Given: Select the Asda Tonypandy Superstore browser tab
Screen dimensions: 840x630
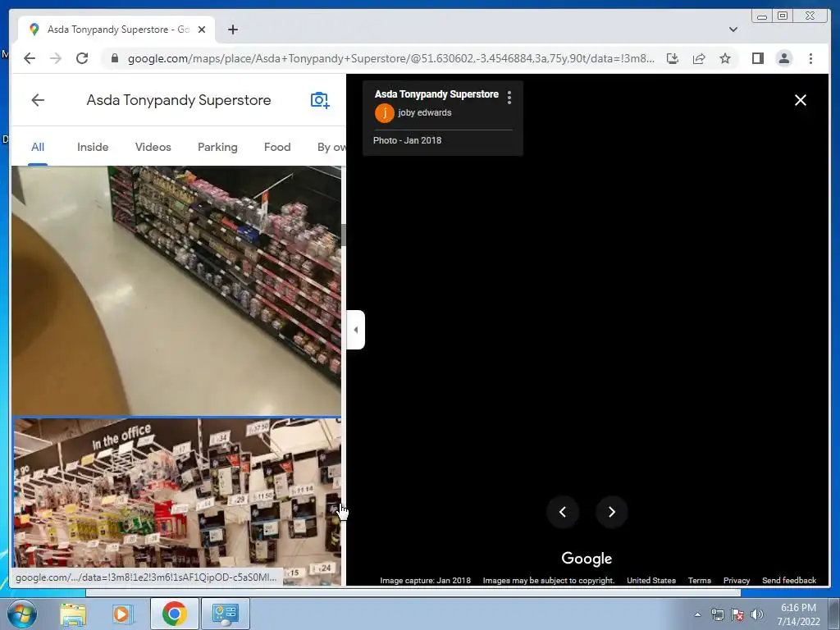Looking at the screenshot, I should pos(116,30).
